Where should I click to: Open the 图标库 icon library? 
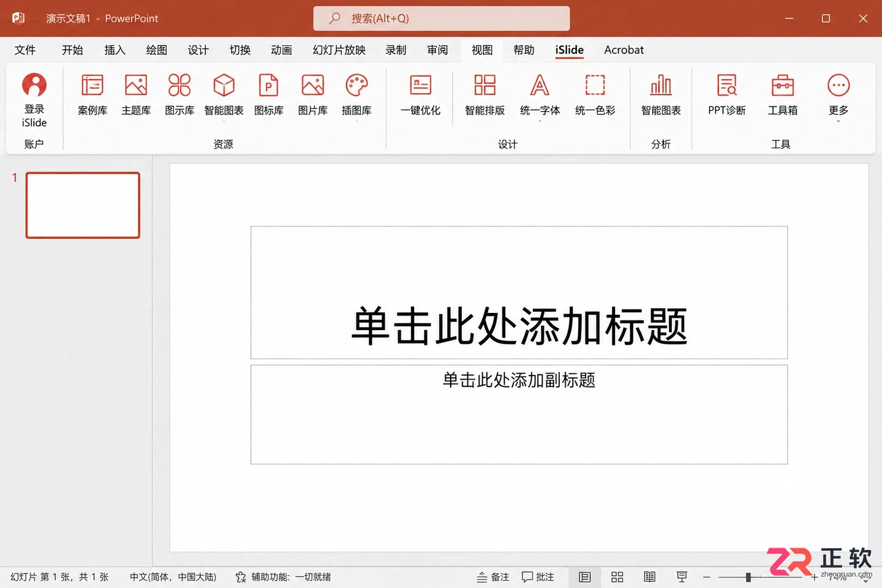point(269,95)
